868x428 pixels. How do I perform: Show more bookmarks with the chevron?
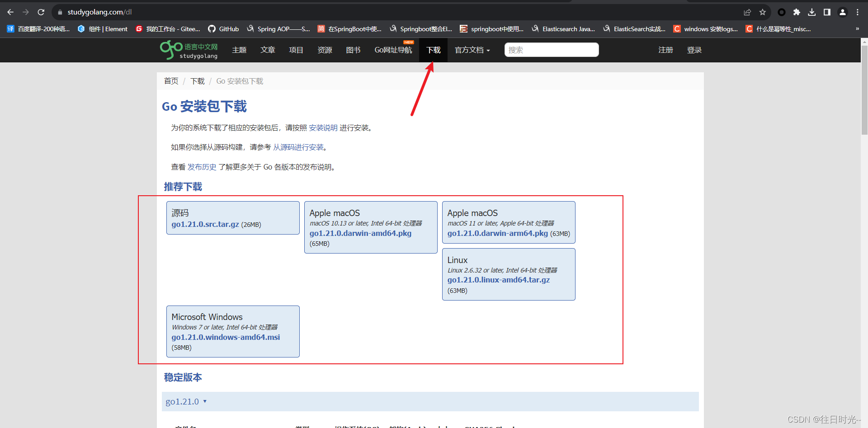[x=857, y=29]
